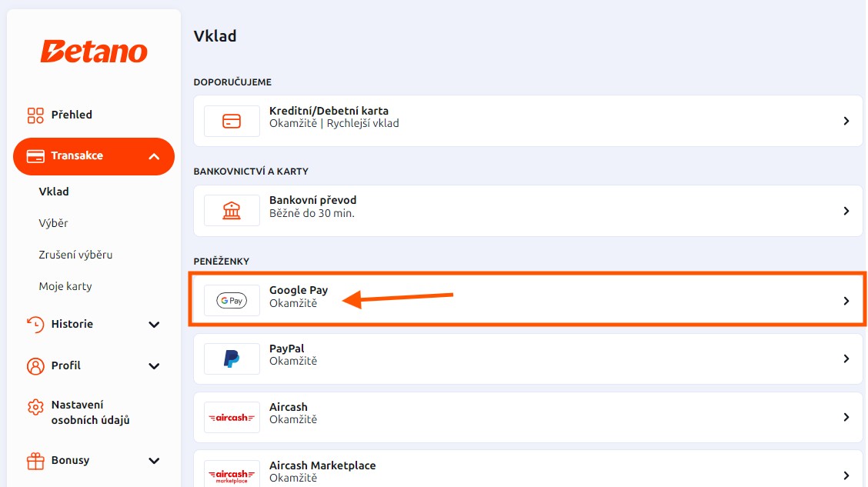Choose Google Pay deposit method
Screen dimensions: 868x487
tap(528, 301)
